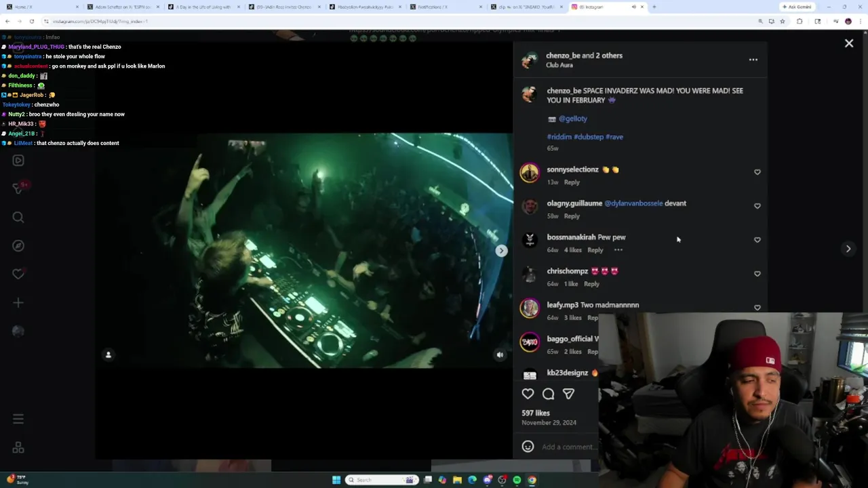This screenshot has height=488, width=868.
Task: Open Spotify from the taskbar
Action: click(x=517, y=480)
